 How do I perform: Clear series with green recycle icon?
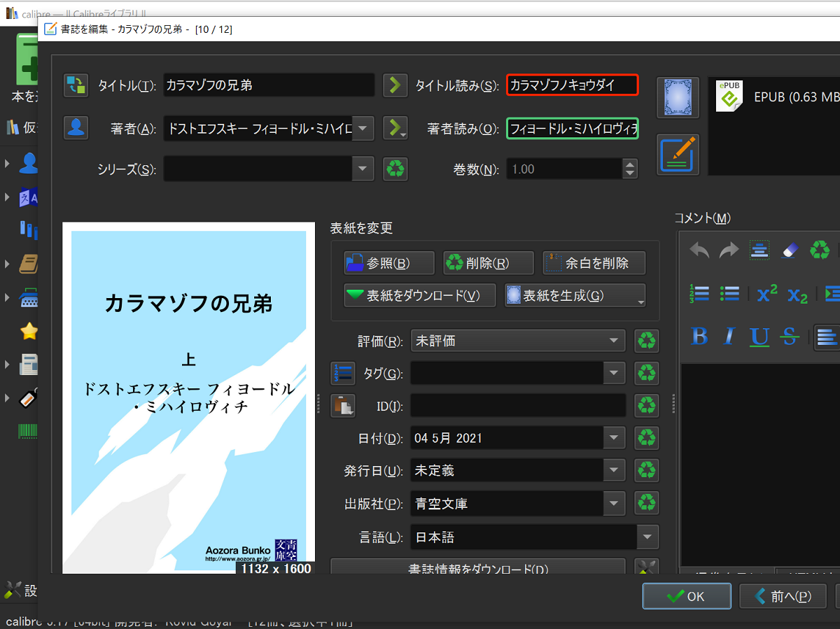click(x=395, y=169)
